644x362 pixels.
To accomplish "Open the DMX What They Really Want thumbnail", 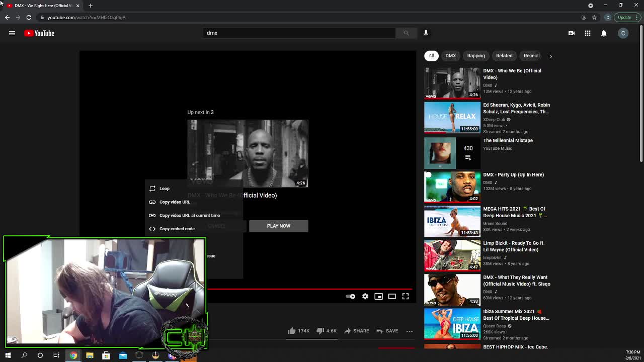I will pyautogui.click(x=452, y=289).
